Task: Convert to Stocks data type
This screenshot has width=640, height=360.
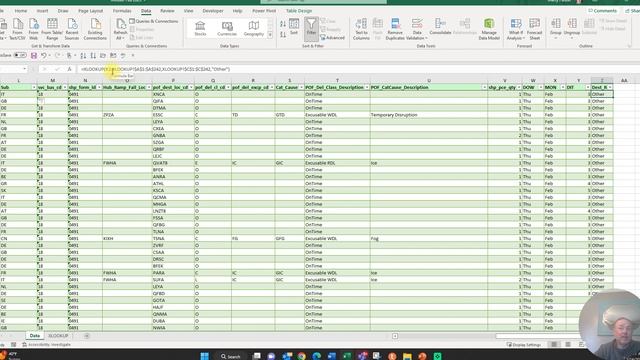Action: pyautogui.click(x=200, y=29)
